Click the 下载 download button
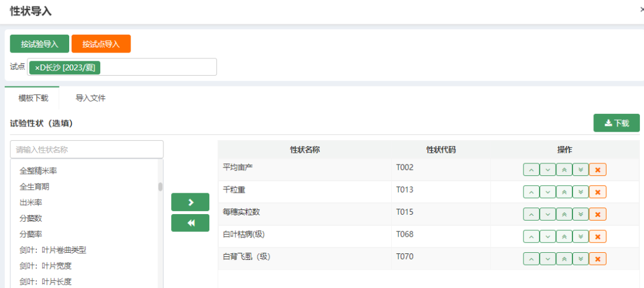The image size is (644, 288). pos(617,123)
